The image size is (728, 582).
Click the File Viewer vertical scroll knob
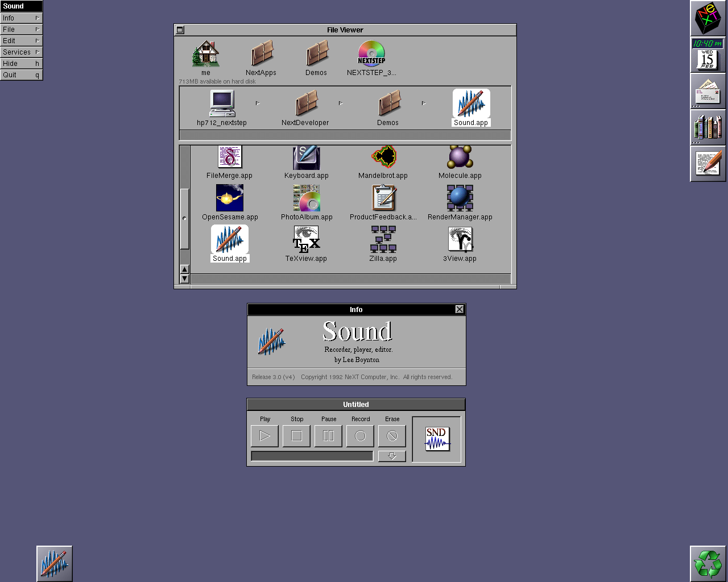[x=184, y=218]
